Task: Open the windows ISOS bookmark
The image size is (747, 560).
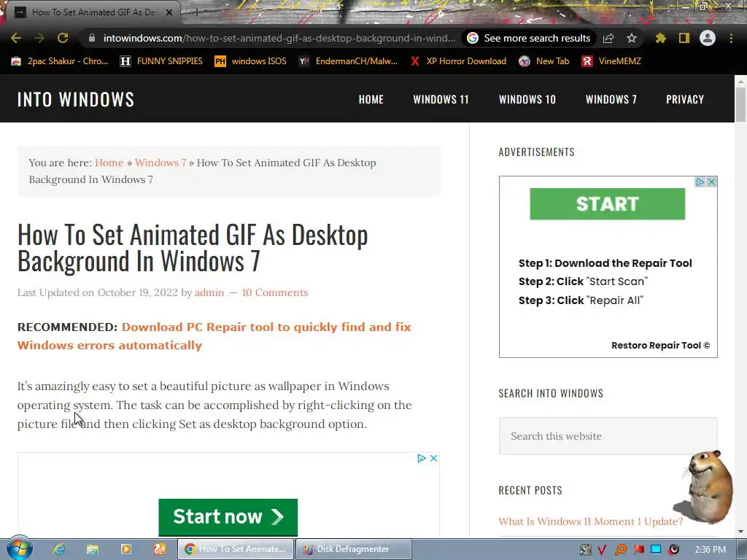Action: (251, 61)
